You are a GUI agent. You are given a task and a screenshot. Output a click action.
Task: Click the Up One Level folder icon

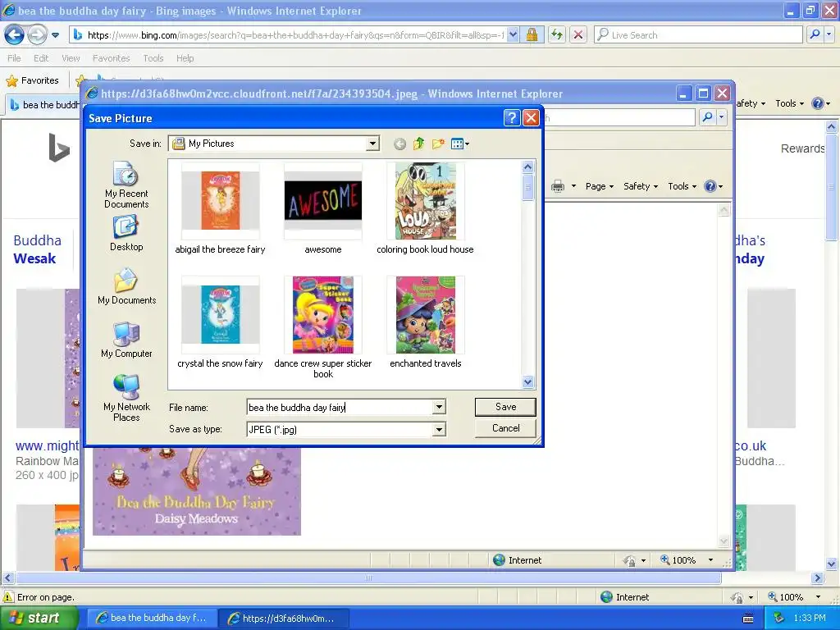click(x=419, y=144)
